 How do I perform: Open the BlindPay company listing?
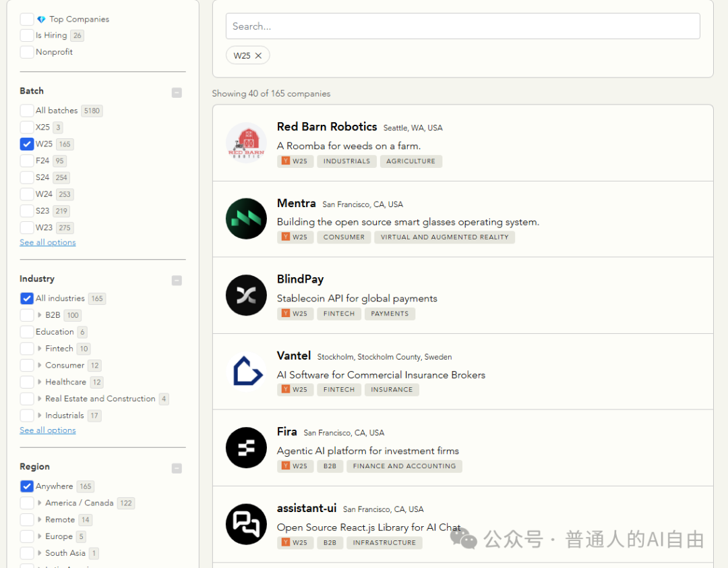(x=300, y=279)
